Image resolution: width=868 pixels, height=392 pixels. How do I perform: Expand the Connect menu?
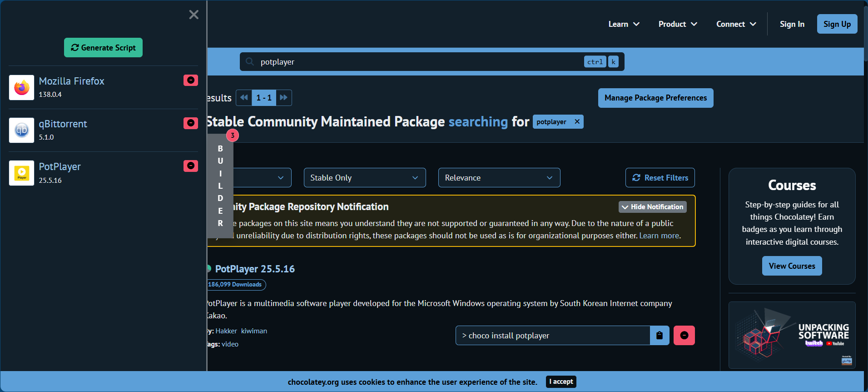[x=736, y=24]
